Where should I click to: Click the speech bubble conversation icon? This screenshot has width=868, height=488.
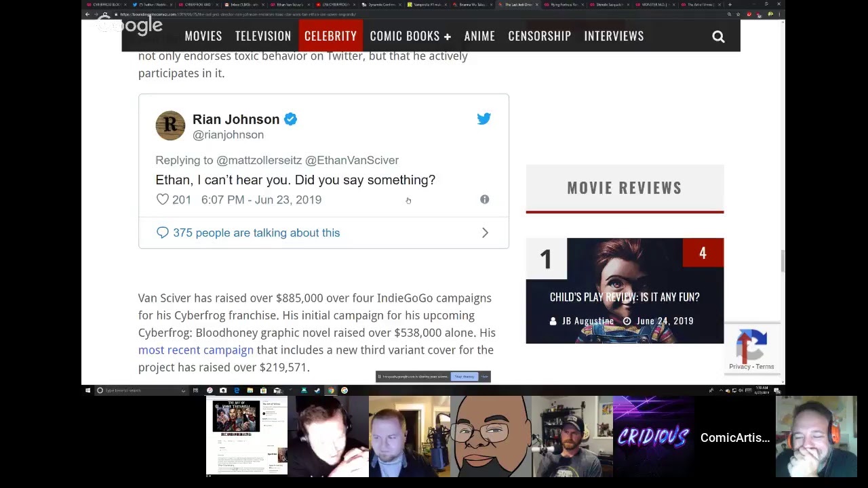click(x=163, y=232)
